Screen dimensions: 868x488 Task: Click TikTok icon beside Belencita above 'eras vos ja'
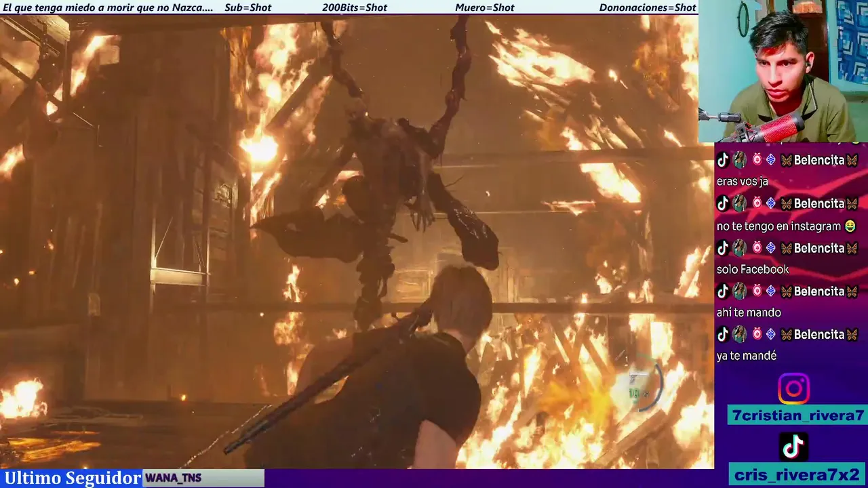point(723,160)
